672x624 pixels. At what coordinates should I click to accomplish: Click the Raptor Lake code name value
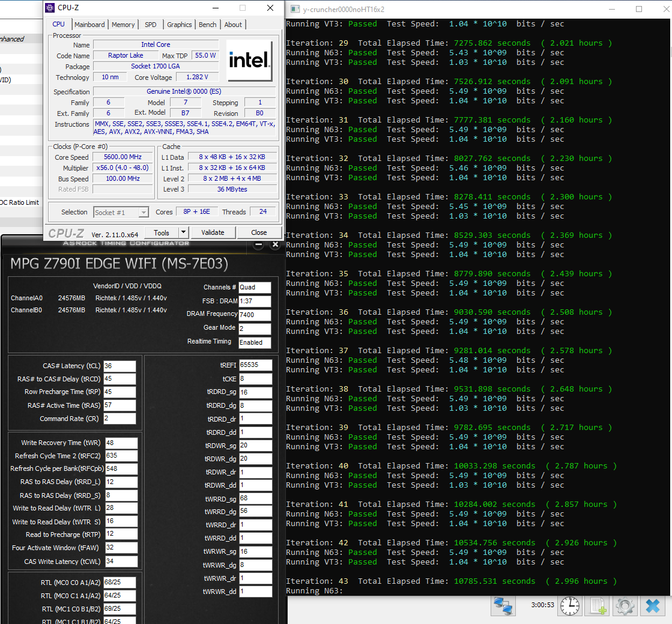(x=126, y=55)
